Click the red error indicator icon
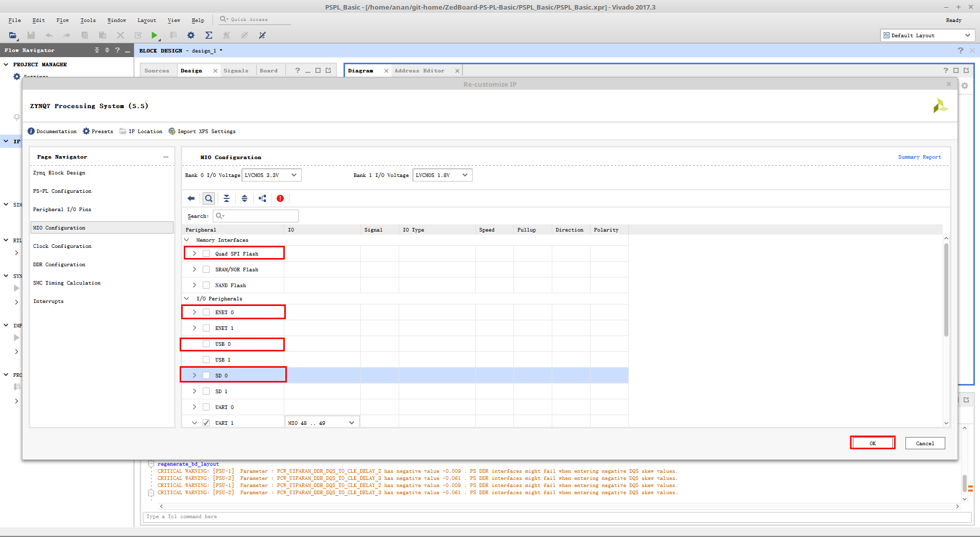The width and height of the screenshot is (980, 537). pyautogui.click(x=280, y=198)
